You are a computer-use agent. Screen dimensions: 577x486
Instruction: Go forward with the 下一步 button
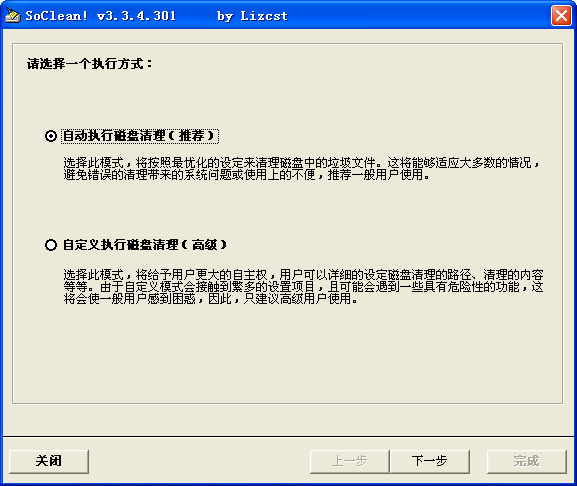coord(429,461)
